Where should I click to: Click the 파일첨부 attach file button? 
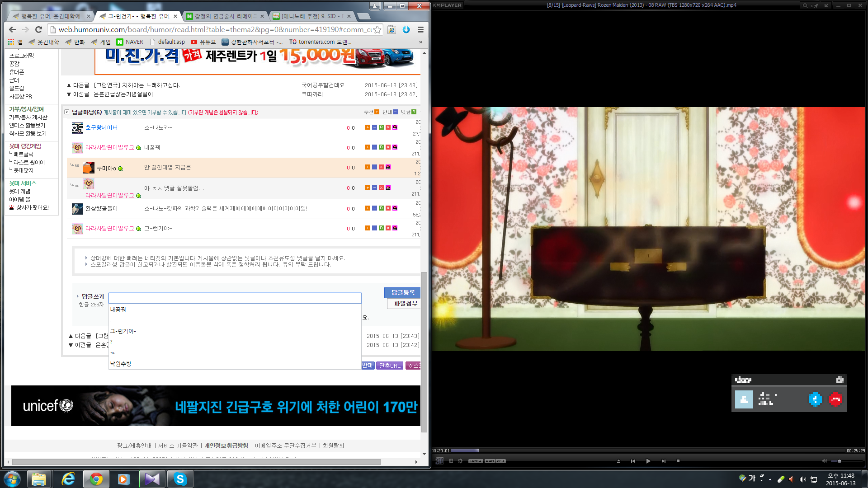pyautogui.click(x=404, y=304)
